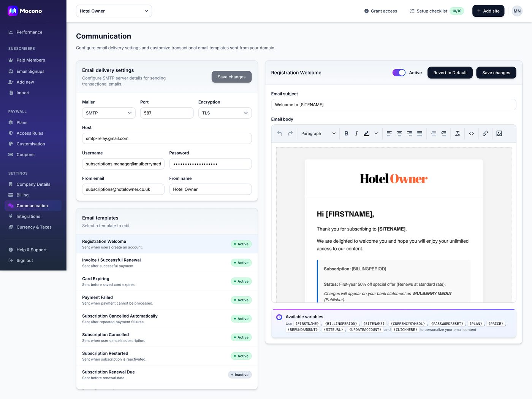Click the Integrations plug icon

[11, 216]
